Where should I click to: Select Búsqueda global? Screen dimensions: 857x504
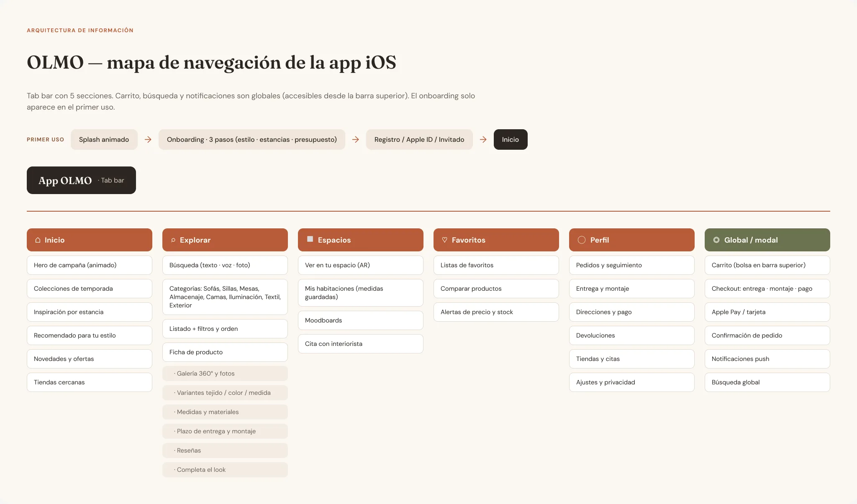[767, 382]
